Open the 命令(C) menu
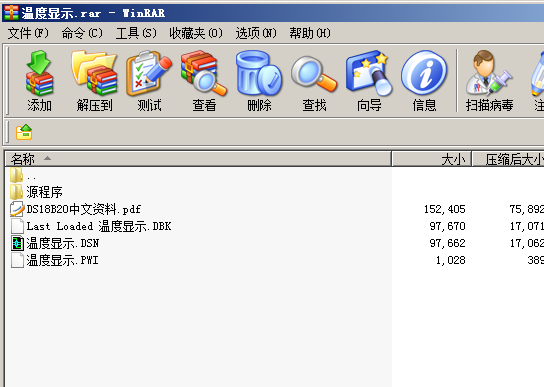 (82, 33)
